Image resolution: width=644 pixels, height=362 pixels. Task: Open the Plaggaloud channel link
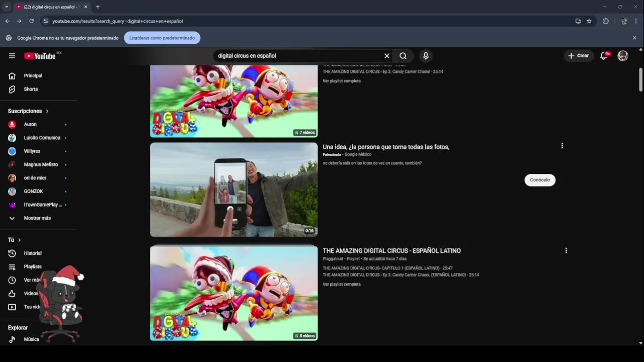[333, 259]
